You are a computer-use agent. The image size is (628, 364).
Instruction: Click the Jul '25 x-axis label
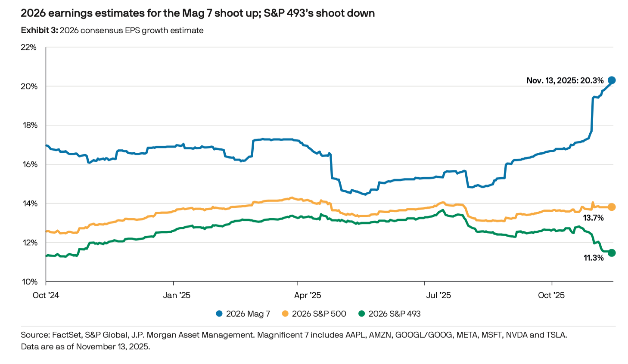[438, 295]
